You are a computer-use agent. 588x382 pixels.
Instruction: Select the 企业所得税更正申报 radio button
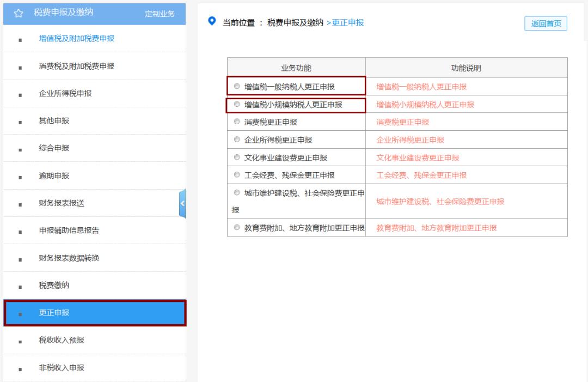pos(236,140)
